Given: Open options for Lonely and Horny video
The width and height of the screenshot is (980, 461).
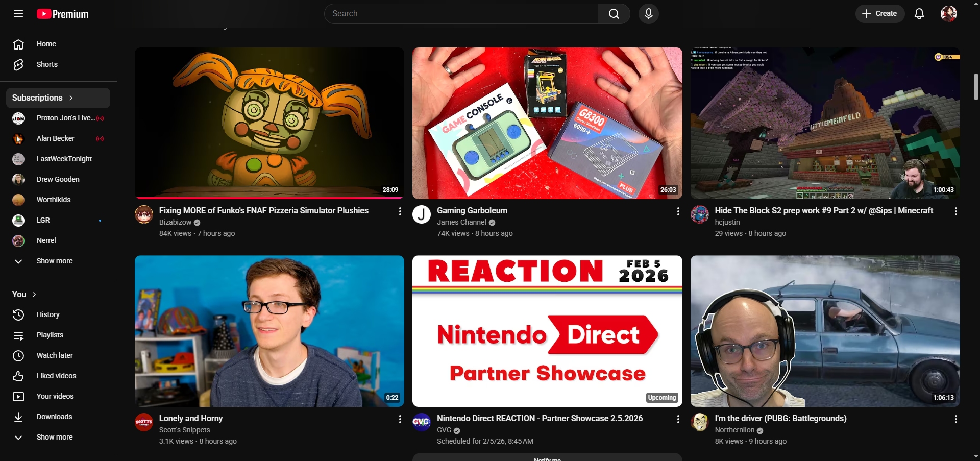Looking at the screenshot, I should (x=400, y=419).
